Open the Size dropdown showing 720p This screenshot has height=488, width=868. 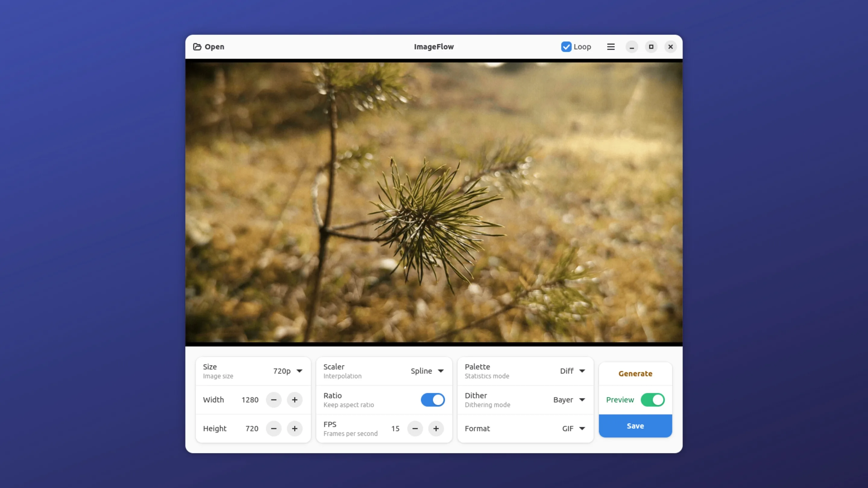click(288, 371)
